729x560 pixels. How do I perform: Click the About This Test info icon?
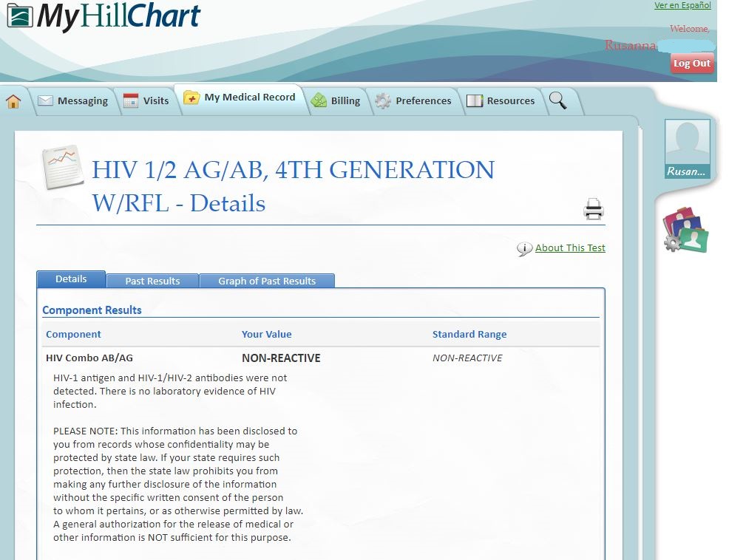524,249
